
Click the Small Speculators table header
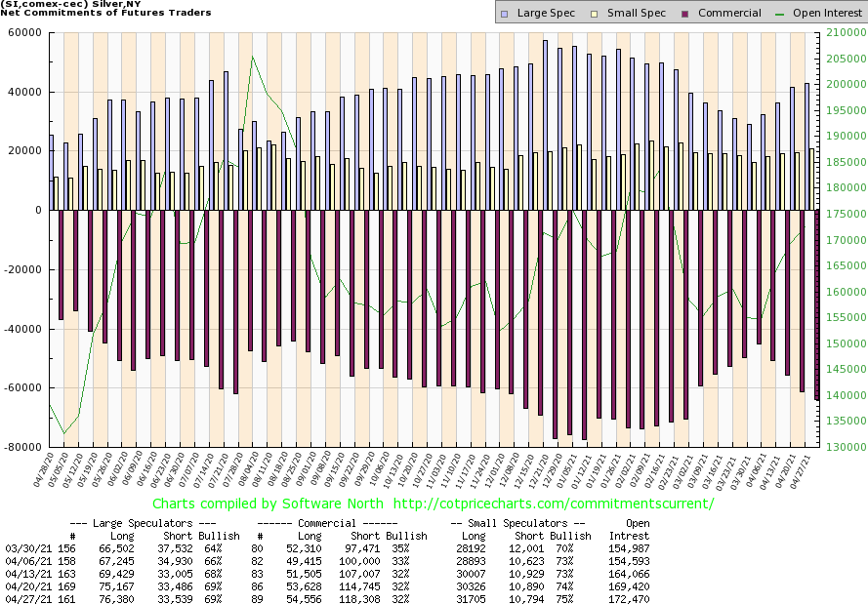517,523
